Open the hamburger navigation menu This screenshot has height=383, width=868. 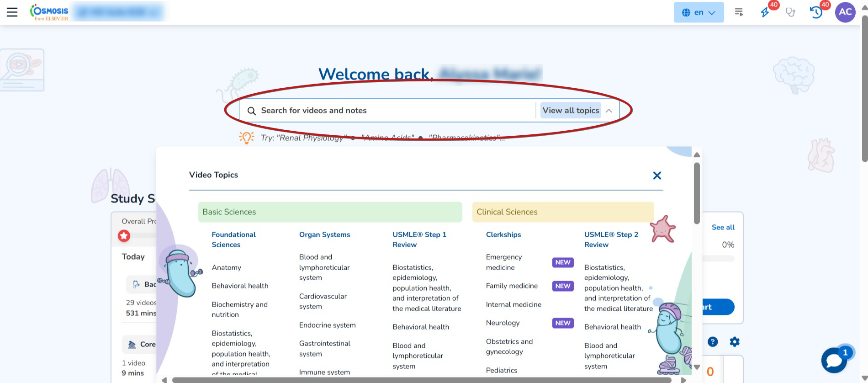point(12,12)
